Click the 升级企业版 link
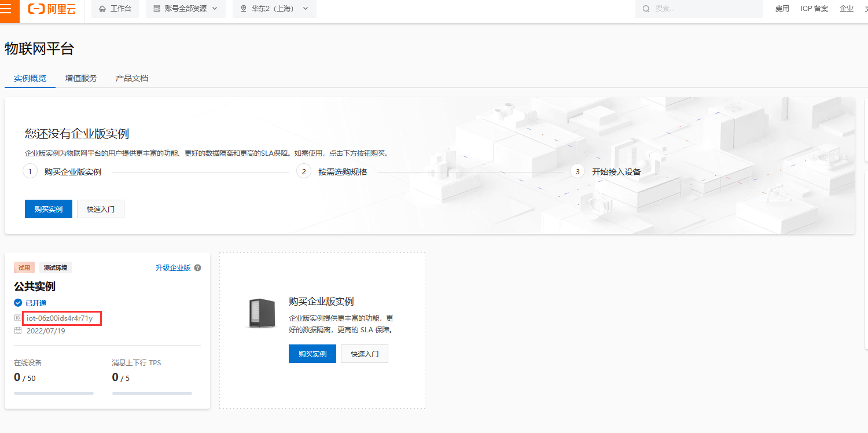This screenshot has width=868, height=433. pos(173,268)
